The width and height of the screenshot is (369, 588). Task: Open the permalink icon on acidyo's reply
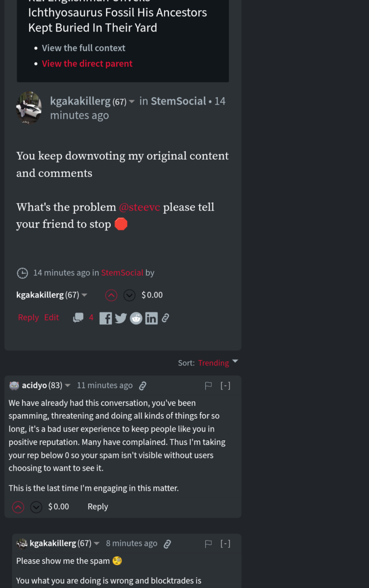[x=143, y=386]
